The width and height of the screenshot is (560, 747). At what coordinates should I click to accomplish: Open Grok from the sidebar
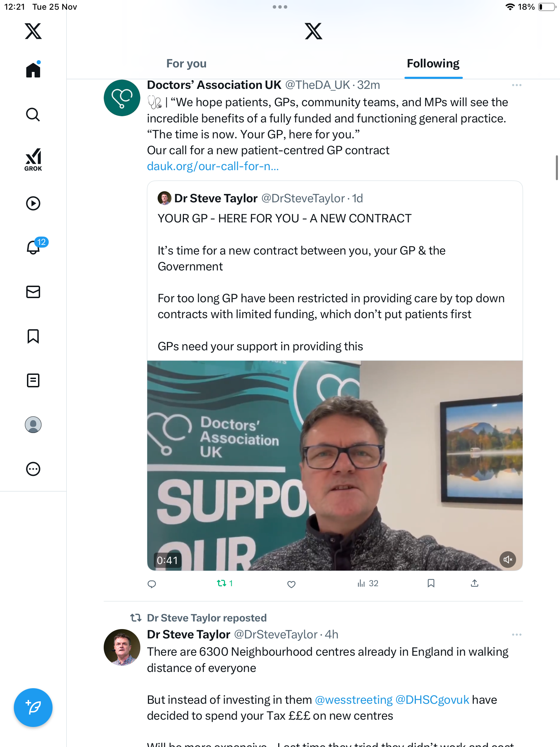pyautogui.click(x=33, y=159)
